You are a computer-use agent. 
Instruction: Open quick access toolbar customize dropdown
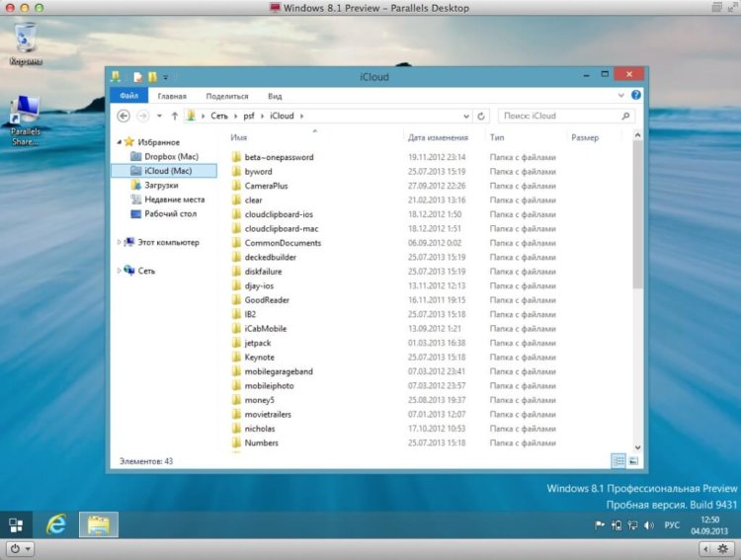166,77
